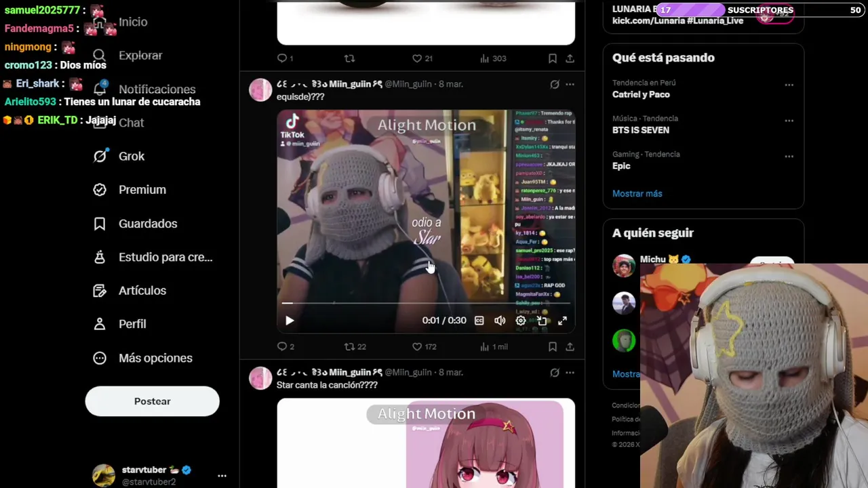Reply to the 'equisde)???' post
The image size is (868, 488).
282,346
